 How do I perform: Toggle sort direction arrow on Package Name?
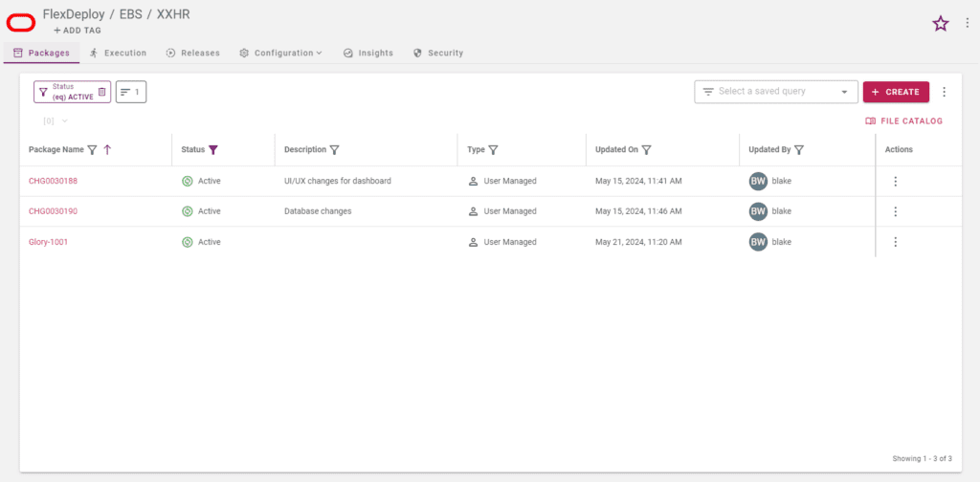[107, 150]
